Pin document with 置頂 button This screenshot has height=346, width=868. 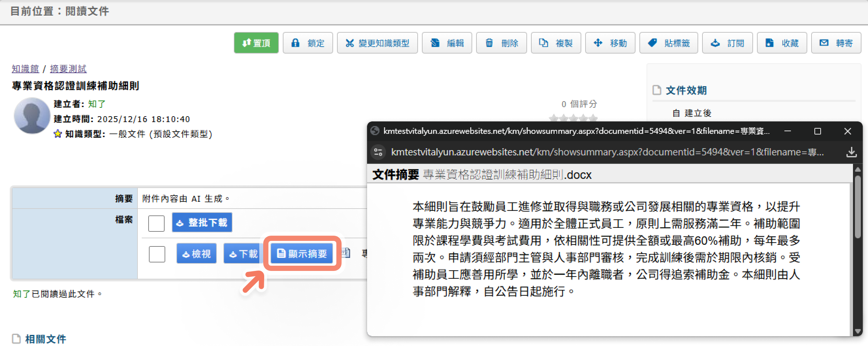click(256, 43)
